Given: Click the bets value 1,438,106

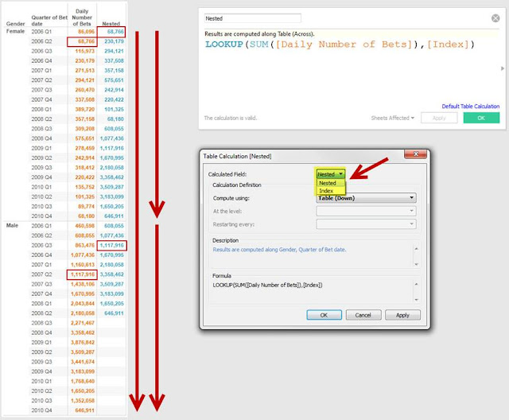Looking at the screenshot, I should coord(83,284).
